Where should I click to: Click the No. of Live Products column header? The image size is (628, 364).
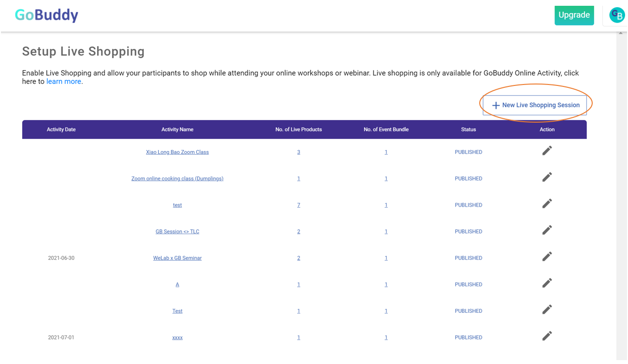[299, 129]
